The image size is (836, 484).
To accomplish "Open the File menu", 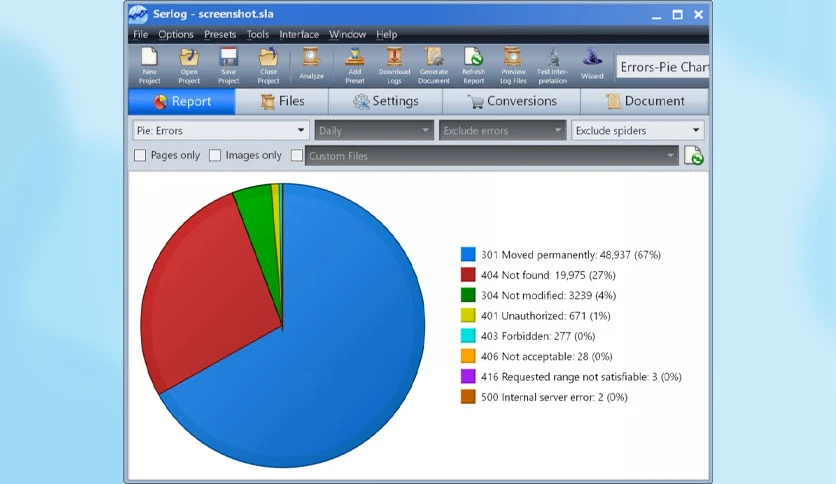I will pyautogui.click(x=141, y=34).
